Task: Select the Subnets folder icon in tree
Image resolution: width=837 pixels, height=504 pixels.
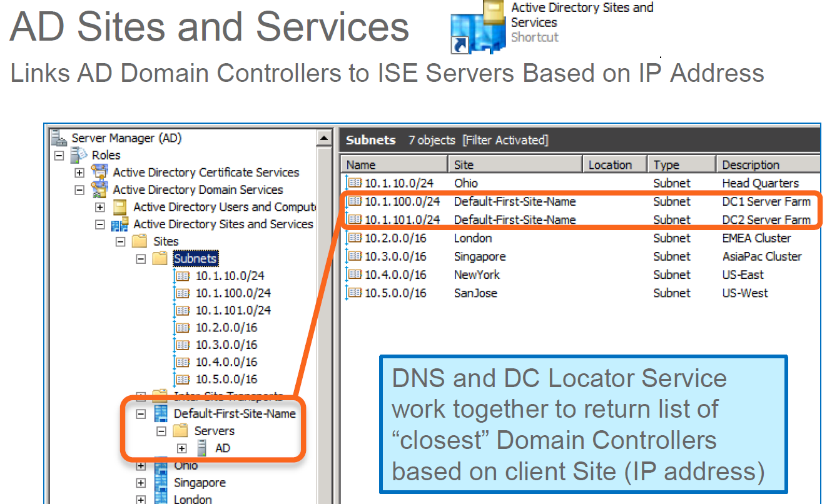Action: [160, 258]
